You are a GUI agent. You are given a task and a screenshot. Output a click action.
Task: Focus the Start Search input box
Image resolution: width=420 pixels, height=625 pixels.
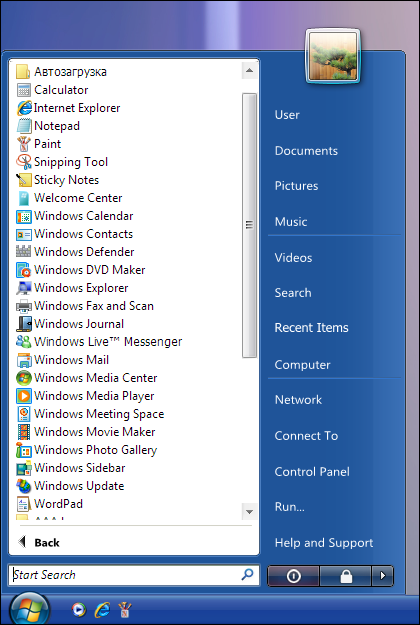(134, 575)
